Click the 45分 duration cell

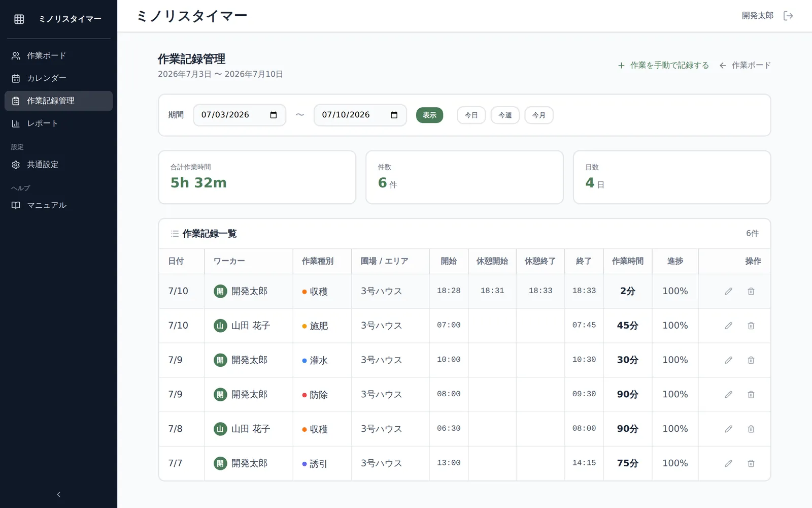click(x=628, y=326)
